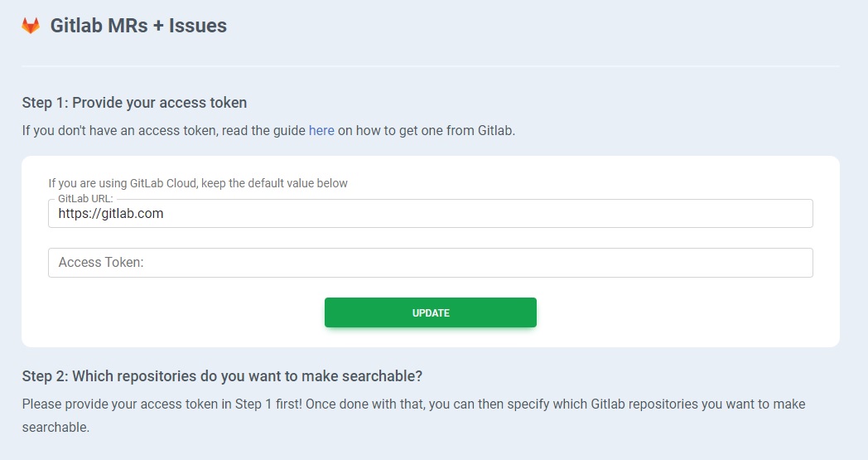Image resolution: width=868 pixels, height=460 pixels.
Task: Click the "https://gitlab.com" value in URL field
Action: click(111, 214)
